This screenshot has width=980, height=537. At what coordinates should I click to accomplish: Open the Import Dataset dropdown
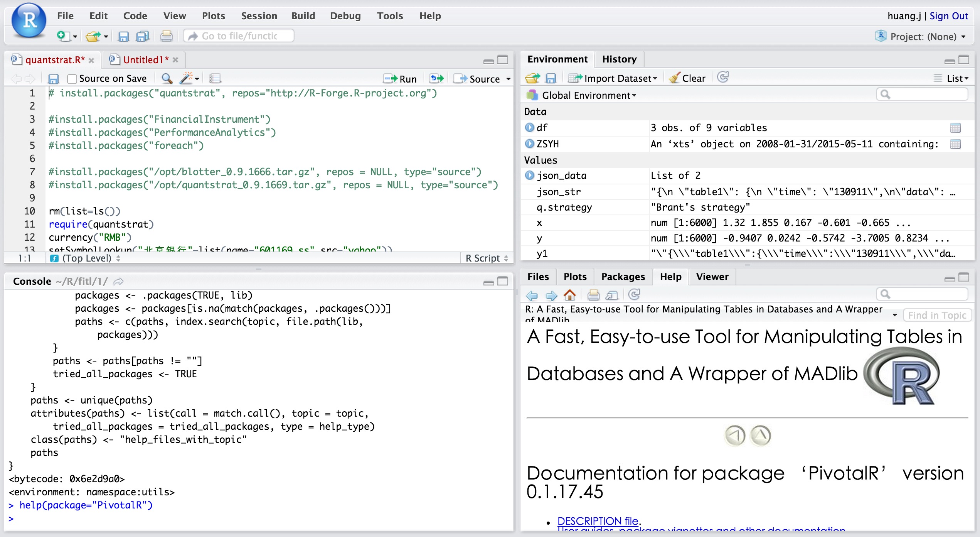613,78
